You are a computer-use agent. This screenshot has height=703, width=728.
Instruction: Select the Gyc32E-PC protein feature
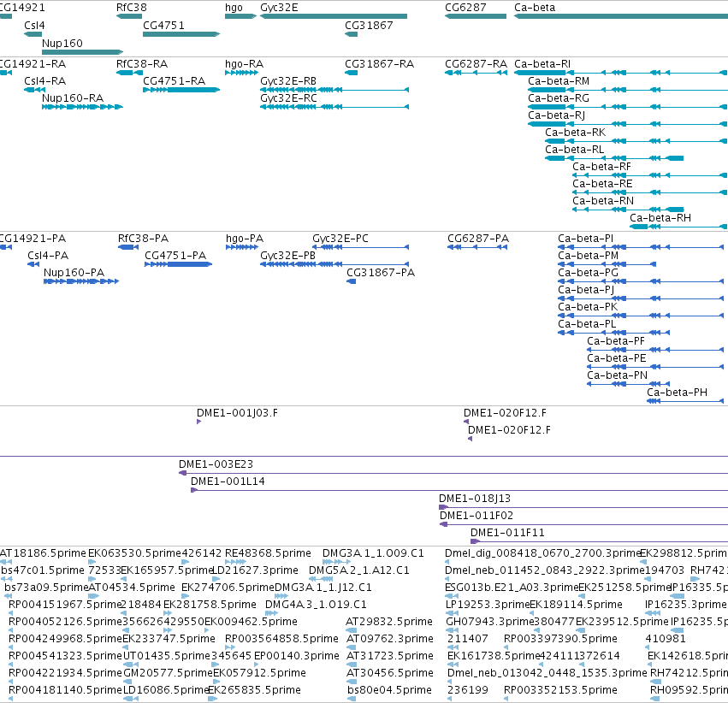(x=361, y=247)
